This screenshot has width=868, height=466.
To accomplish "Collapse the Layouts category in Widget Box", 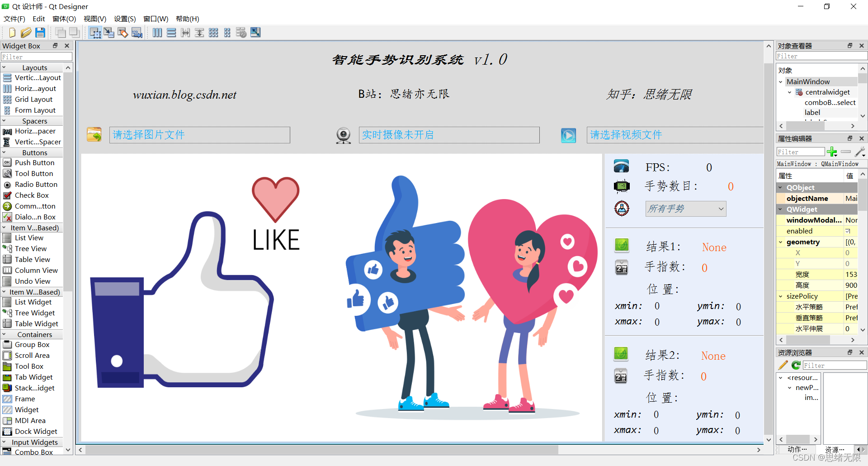I will pyautogui.click(x=4, y=67).
